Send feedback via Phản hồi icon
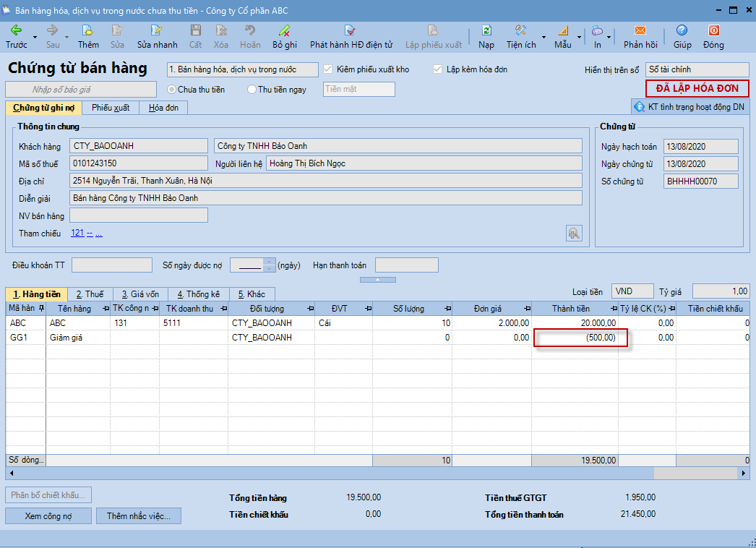 [x=640, y=31]
